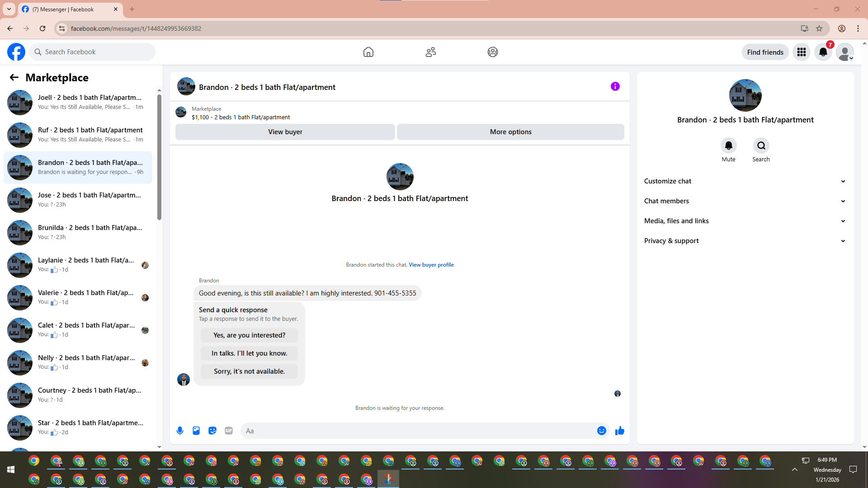Expand Customize chat section
This screenshot has width=868, height=488.
tap(745, 181)
